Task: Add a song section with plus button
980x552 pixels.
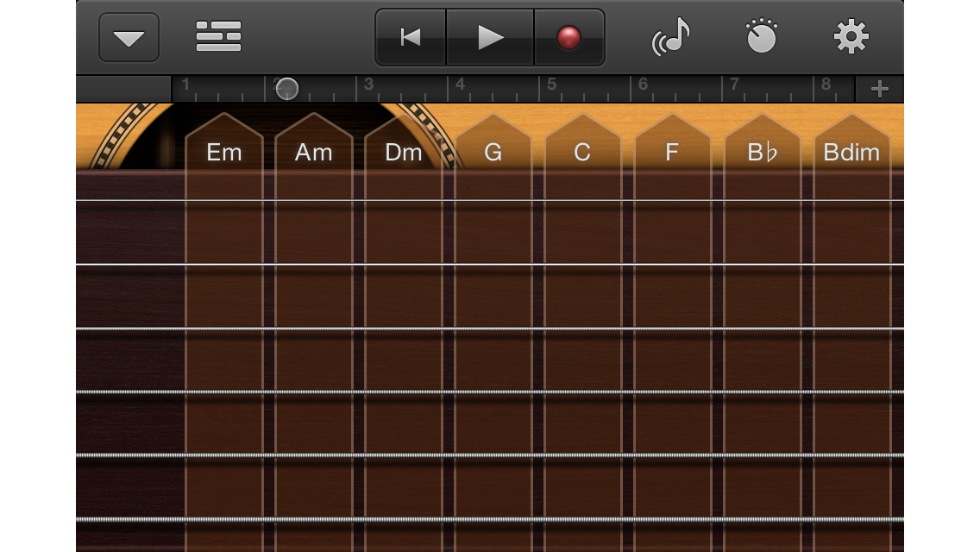Action: (x=879, y=89)
